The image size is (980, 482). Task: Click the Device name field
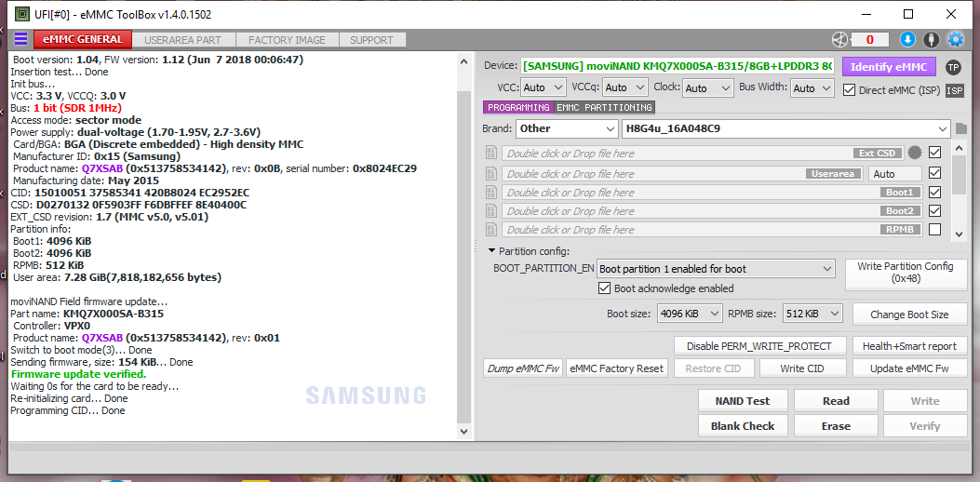678,66
